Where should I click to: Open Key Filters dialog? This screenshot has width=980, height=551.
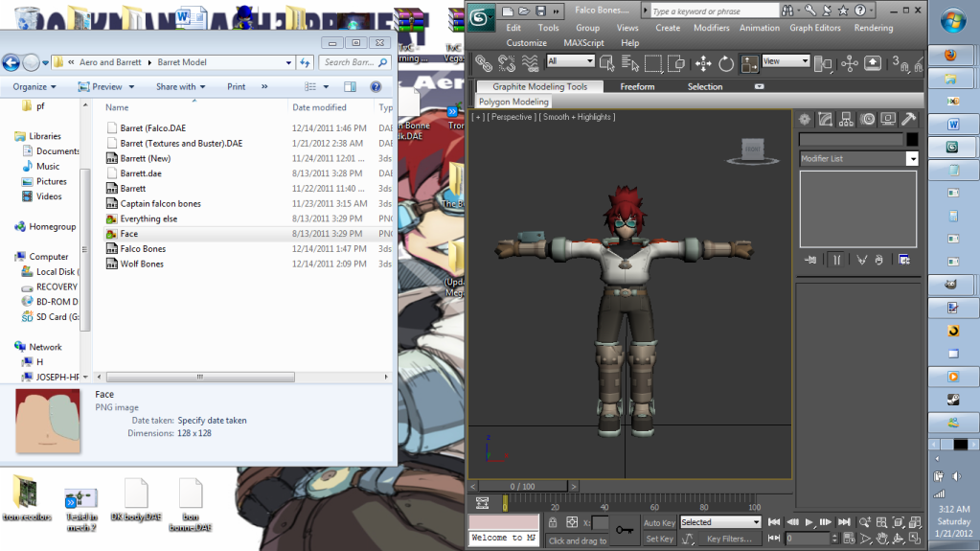click(x=729, y=539)
